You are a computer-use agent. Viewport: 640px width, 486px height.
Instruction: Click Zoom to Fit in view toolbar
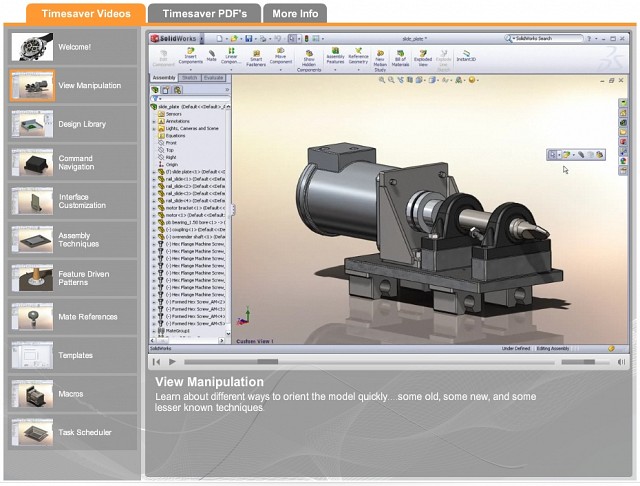tap(382, 80)
